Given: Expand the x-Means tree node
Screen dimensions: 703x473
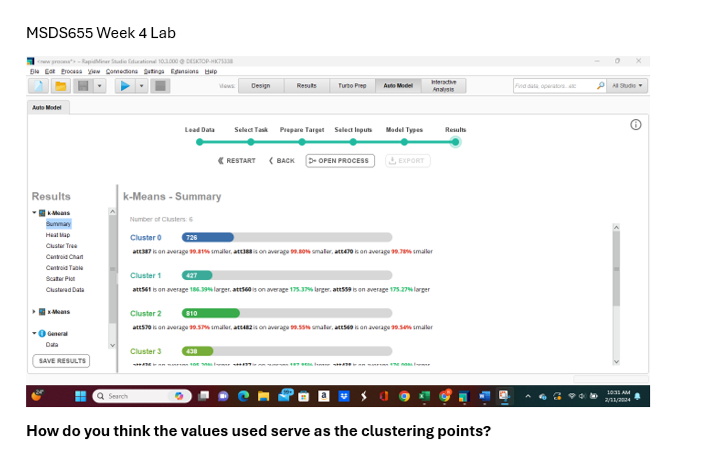Looking at the screenshot, I should [x=34, y=312].
